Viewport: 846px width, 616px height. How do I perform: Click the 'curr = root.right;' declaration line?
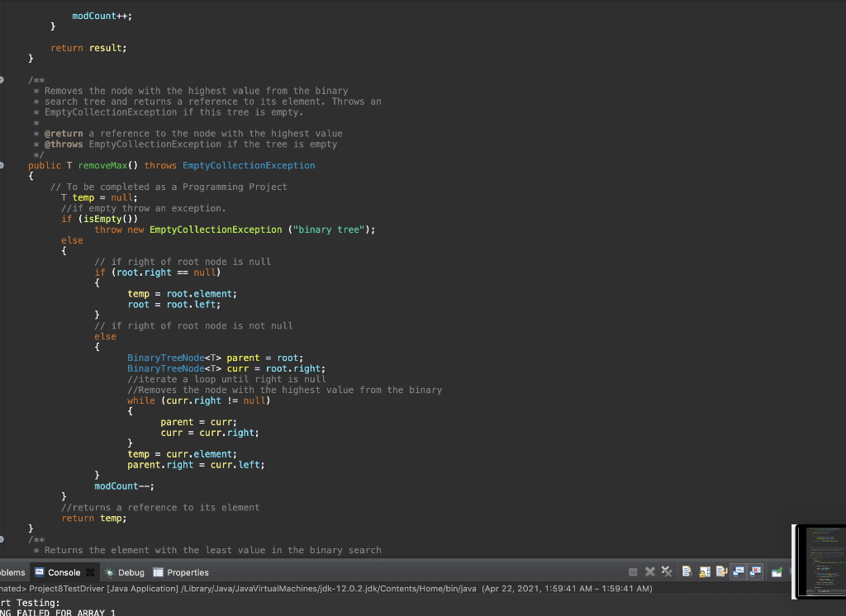point(226,369)
